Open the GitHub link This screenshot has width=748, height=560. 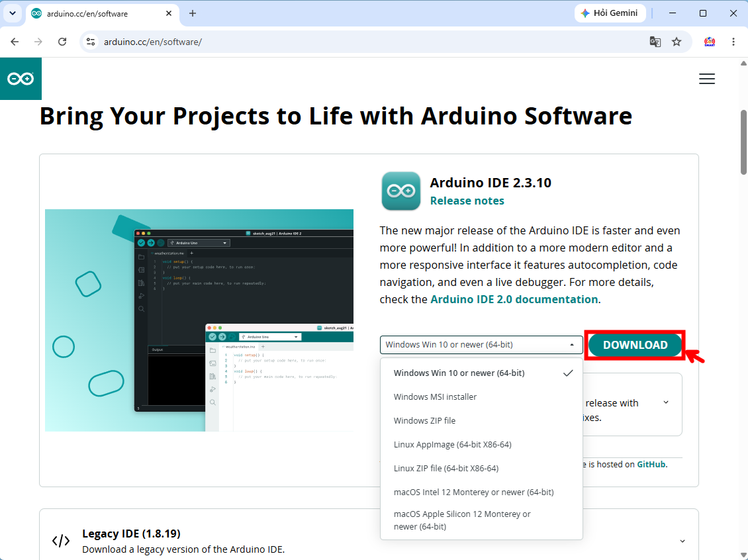click(x=651, y=465)
